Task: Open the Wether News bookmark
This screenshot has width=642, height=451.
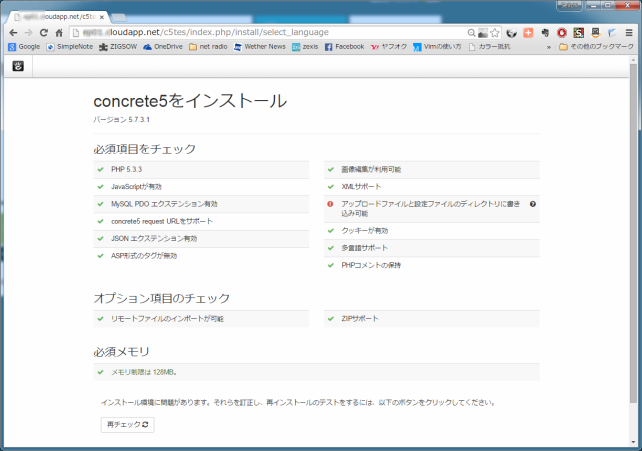Action: (260, 47)
